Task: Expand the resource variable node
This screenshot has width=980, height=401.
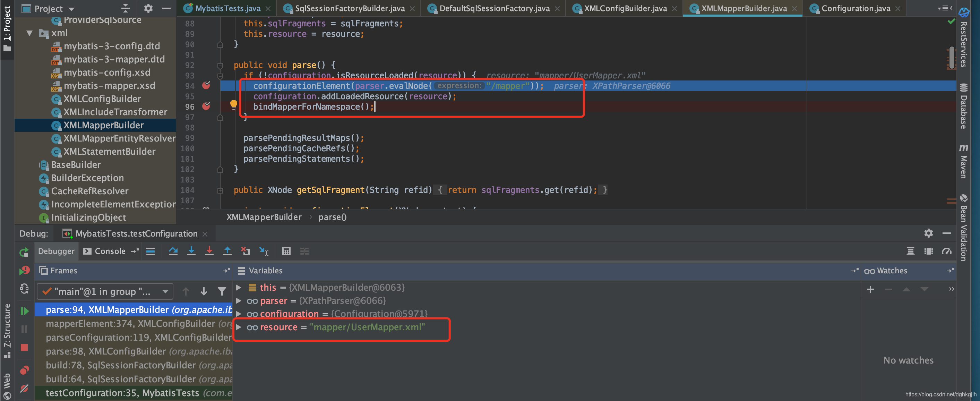Action: click(239, 327)
